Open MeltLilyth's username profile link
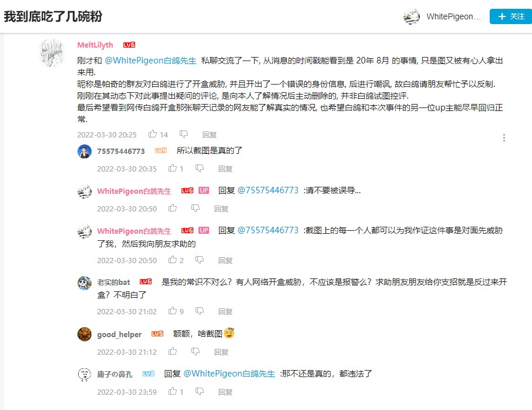 [95, 45]
